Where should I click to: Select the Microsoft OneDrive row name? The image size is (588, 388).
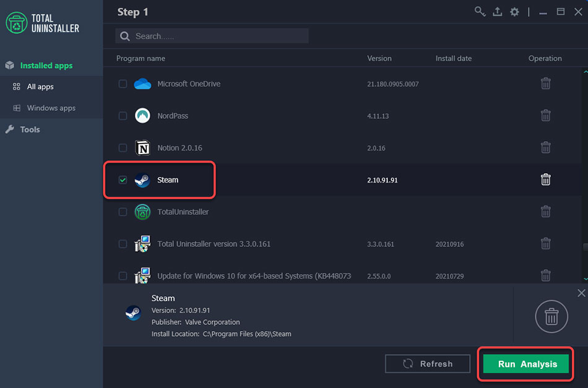pyautogui.click(x=189, y=84)
